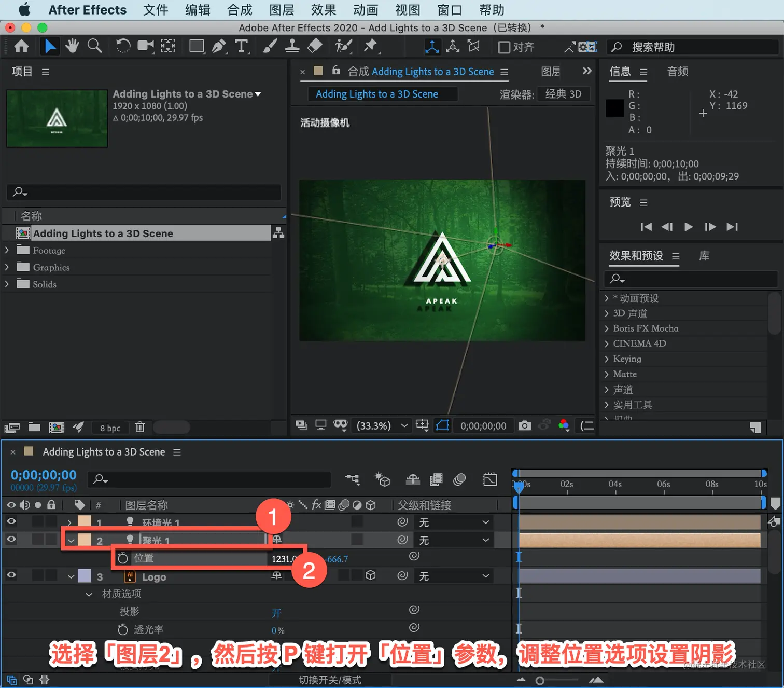Open the Apple menu
Image resolution: width=784 pixels, height=688 pixels.
24,10
